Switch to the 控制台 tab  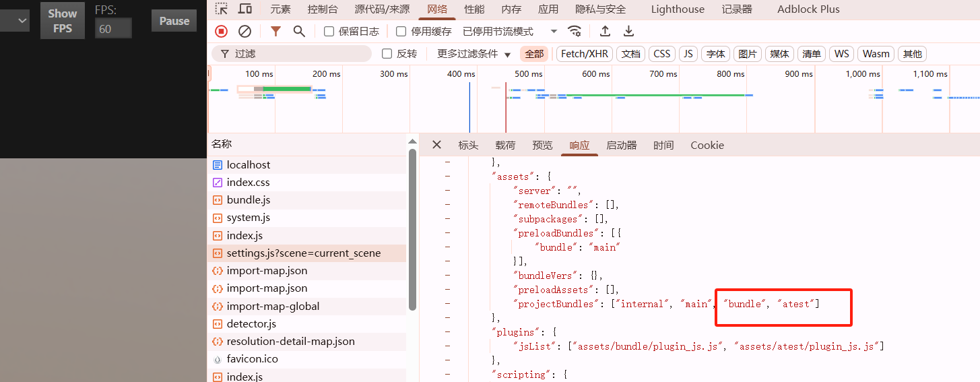pos(323,9)
